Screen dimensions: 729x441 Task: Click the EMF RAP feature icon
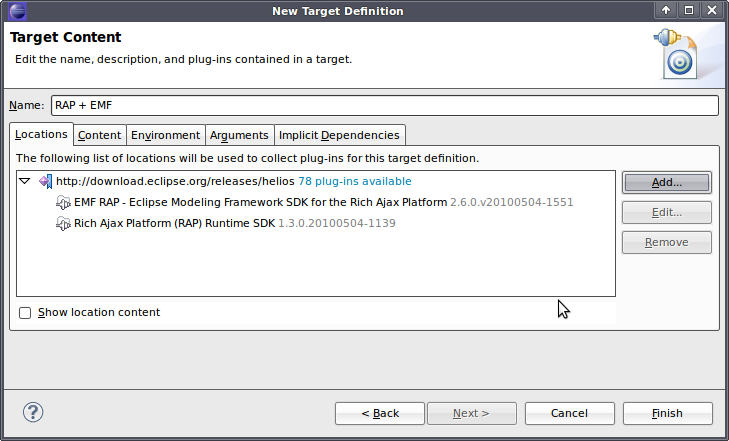click(x=63, y=203)
